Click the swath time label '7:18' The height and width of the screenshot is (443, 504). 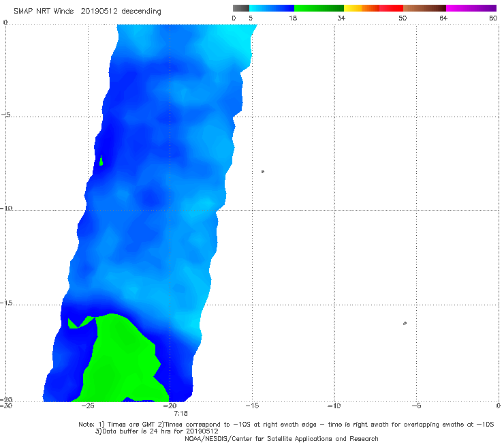click(180, 413)
